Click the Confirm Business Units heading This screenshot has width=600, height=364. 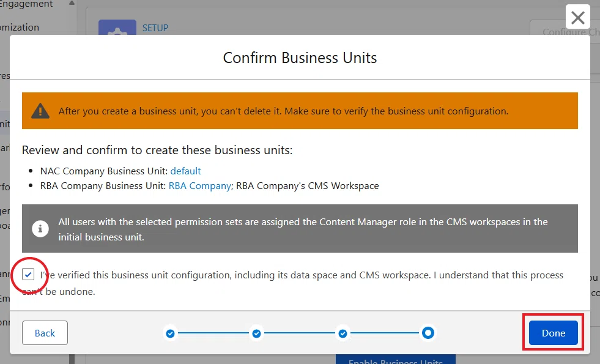pyautogui.click(x=300, y=58)
